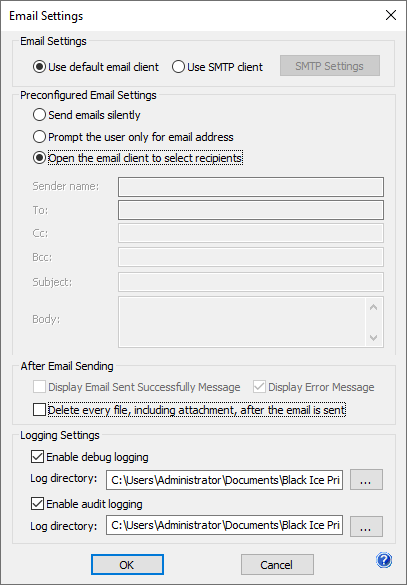Click the Body scrollbar down arrow
The height and width of the screenshot is (585, 407).
click(373, 338)
